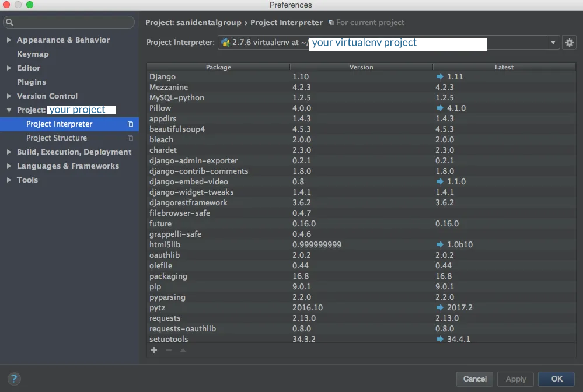
Task: Expand Version Control section
Action: tap(9, 96)
